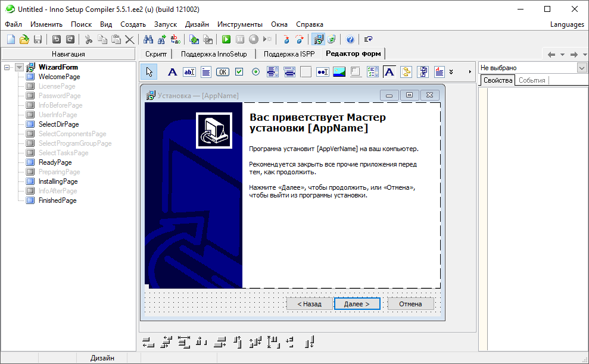Open the back navigation arrow dropdown
This screenshot has width=589, height=364.
562,54
